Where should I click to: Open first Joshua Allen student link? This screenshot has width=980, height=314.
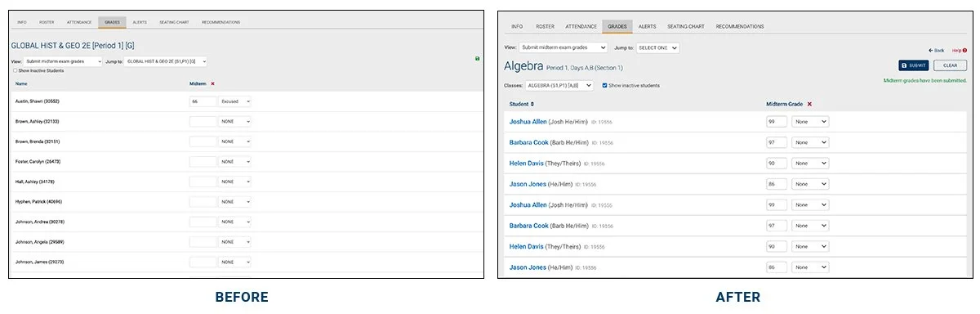528,121
